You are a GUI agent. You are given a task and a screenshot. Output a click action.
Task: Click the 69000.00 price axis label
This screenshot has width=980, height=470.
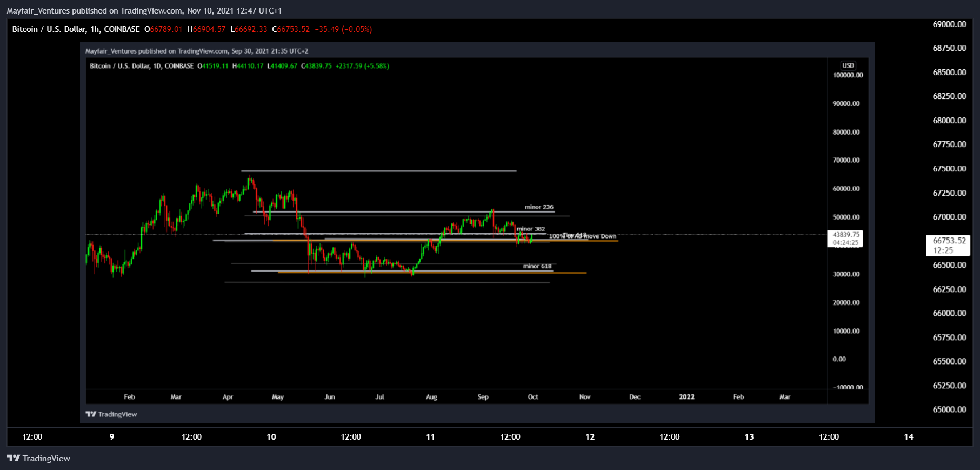point(949,24)
